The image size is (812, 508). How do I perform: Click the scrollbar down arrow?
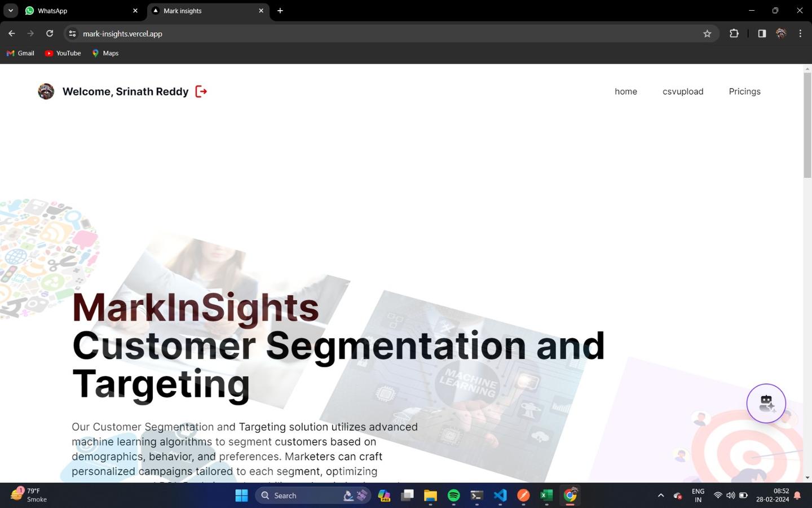point(807,478)
